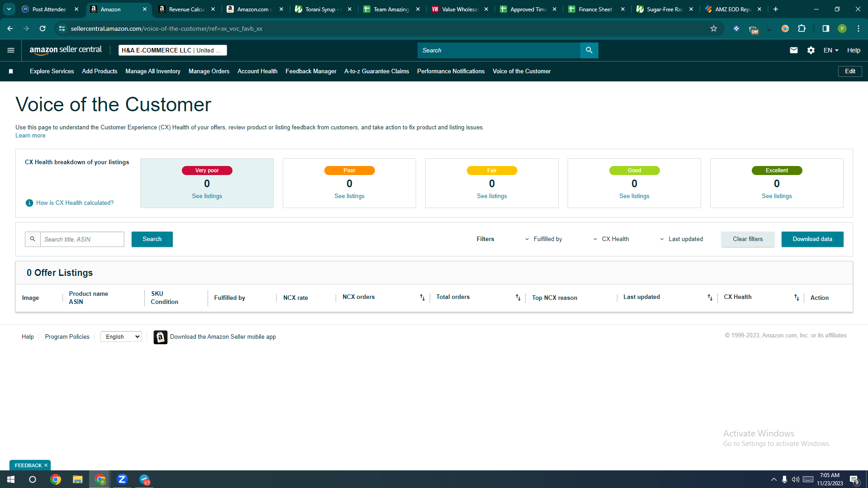
Task: Open the Chrome extensions puzzle icon
Action: coord(802,28)
